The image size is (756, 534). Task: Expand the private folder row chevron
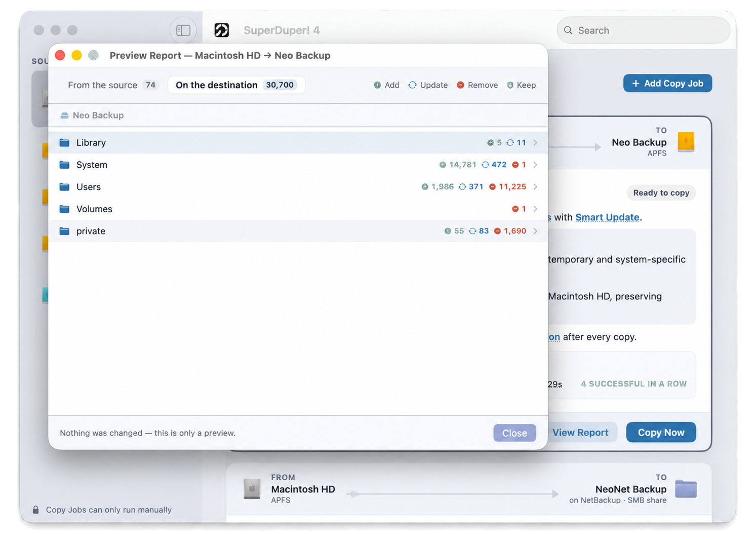(x=535, y=231)
